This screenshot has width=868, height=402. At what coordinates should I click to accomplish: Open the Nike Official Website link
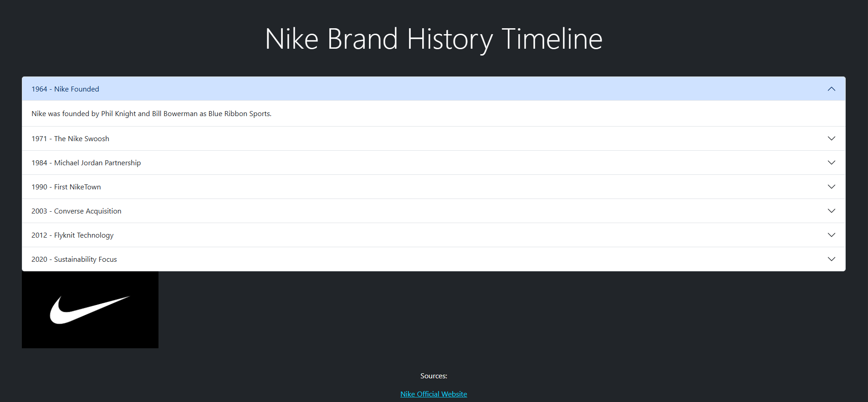pos(434,394)
